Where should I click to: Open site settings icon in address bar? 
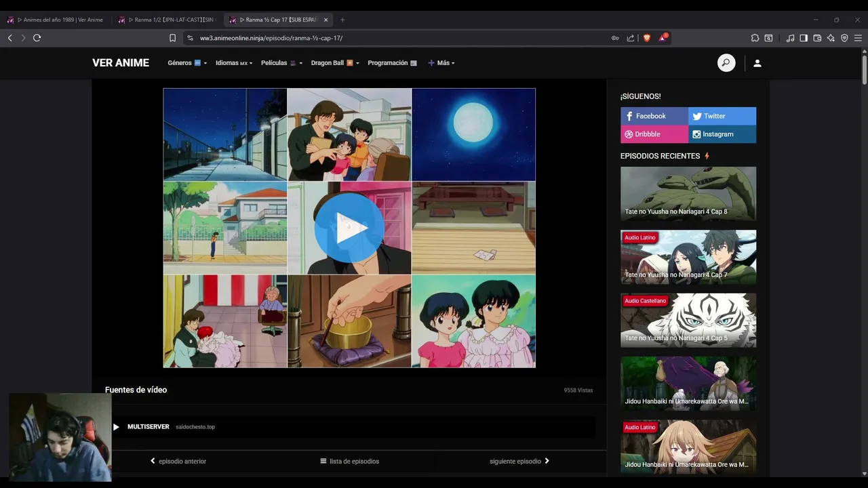(190, 38)
